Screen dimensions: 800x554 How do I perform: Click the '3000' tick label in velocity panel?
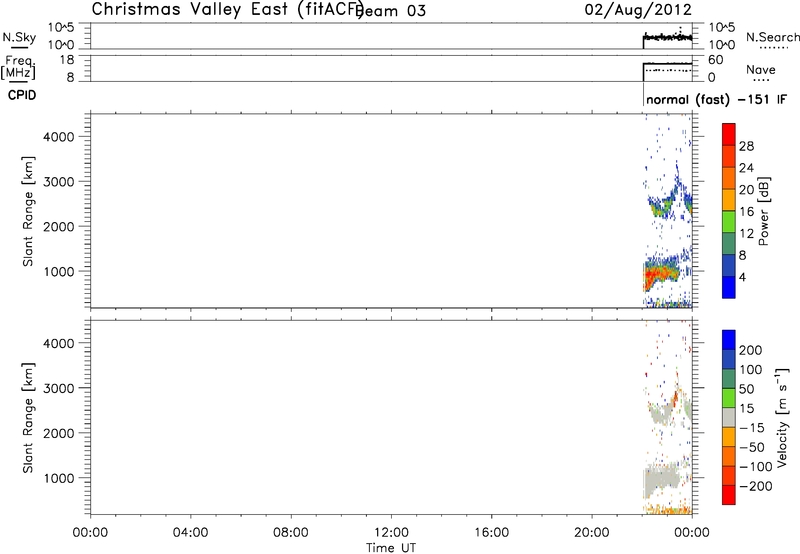pyautogui.click(x=59, y=388)
